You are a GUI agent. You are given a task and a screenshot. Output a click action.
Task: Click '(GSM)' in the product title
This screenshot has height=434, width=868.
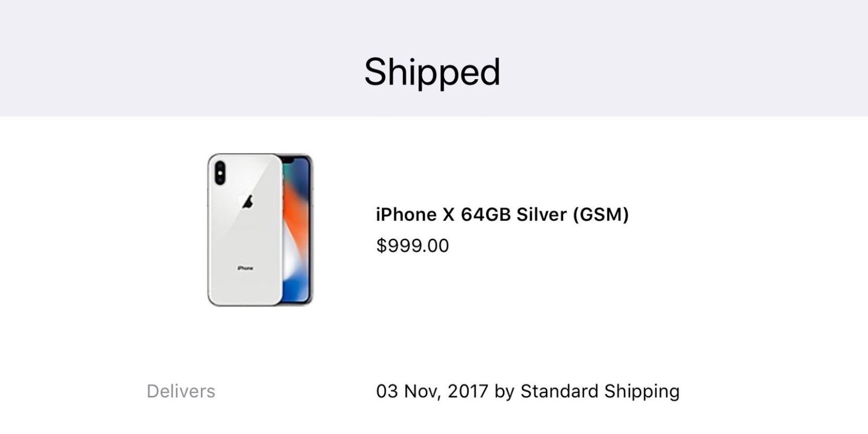[601, 215]
